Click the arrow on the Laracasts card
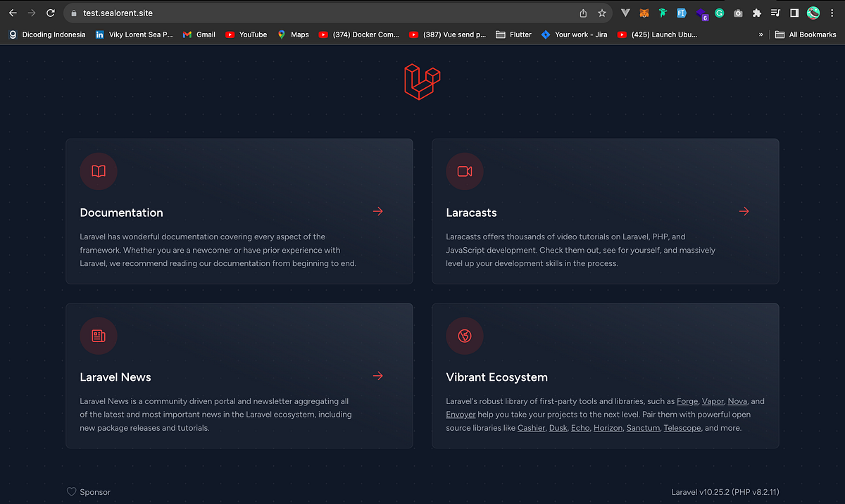The height and width of the screenshot is (504, 845). coord(744,211)
